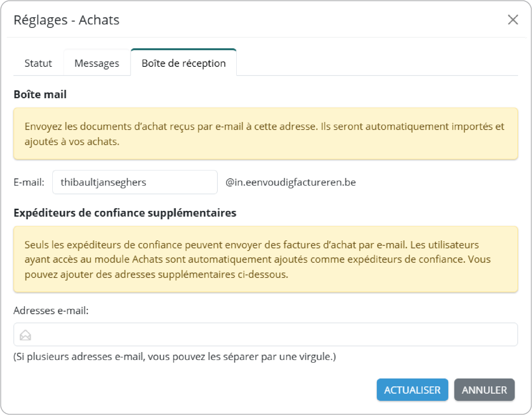532x415 pixels.
Task: Click 'Expéditeurs de confiance supplémentaires' heading
Action: point(125,213)
